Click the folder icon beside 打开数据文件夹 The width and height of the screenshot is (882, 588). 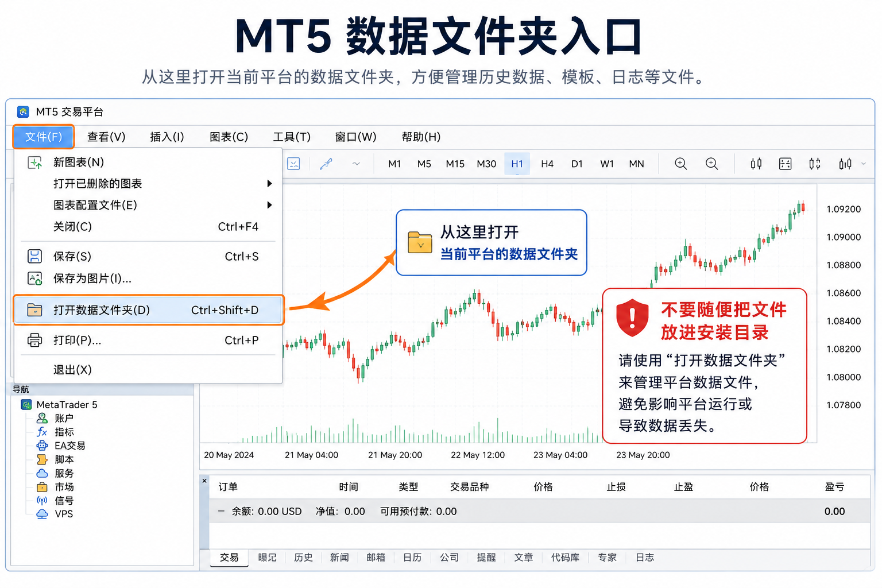click(35, 310)
